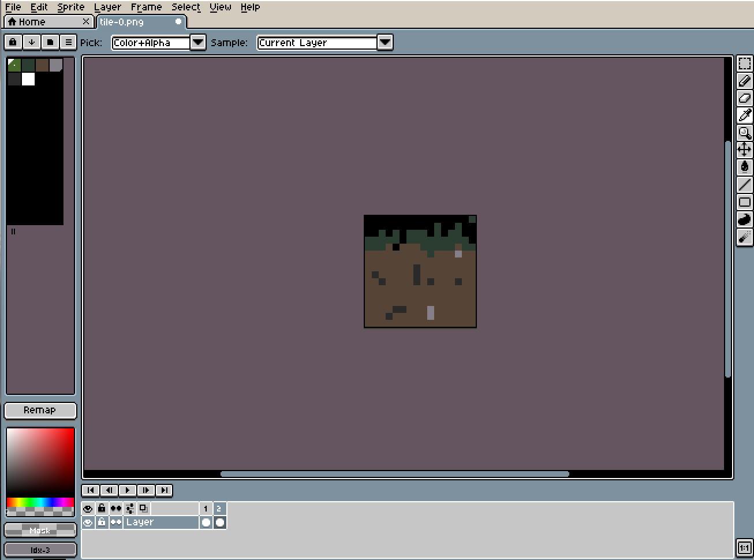Toggle the palette edit lock icon

click(x=13, y=42)
